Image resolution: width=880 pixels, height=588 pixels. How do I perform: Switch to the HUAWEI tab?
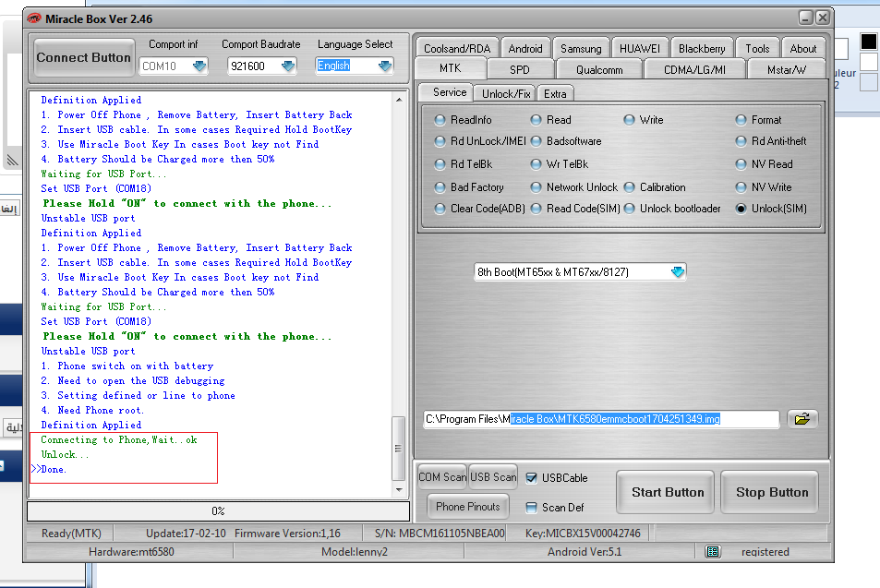pyautogui.click(x=640, y=48)
